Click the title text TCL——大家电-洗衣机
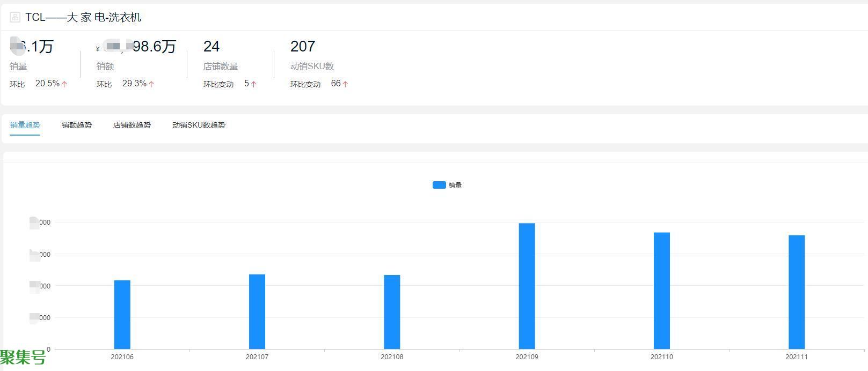868x371 pixels. click(83, 17)
